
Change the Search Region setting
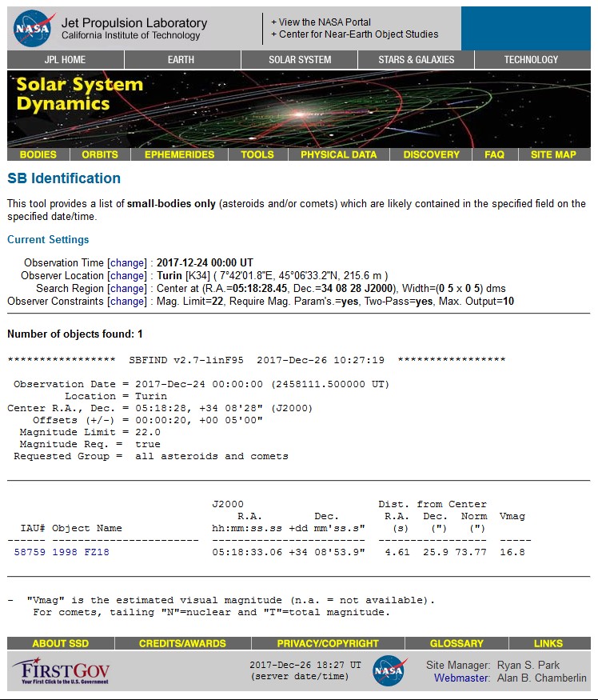[x=128, y=289]
